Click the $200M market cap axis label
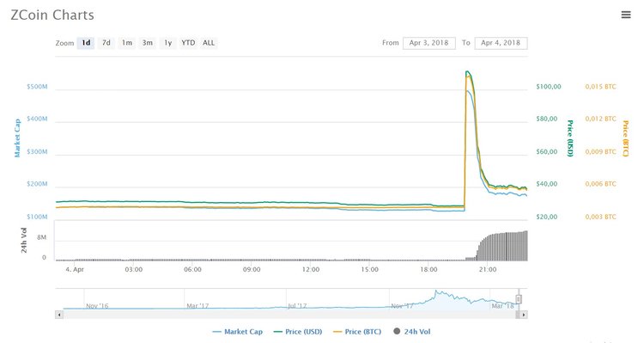This screenshot has height=343, width=644. (37, 184)
